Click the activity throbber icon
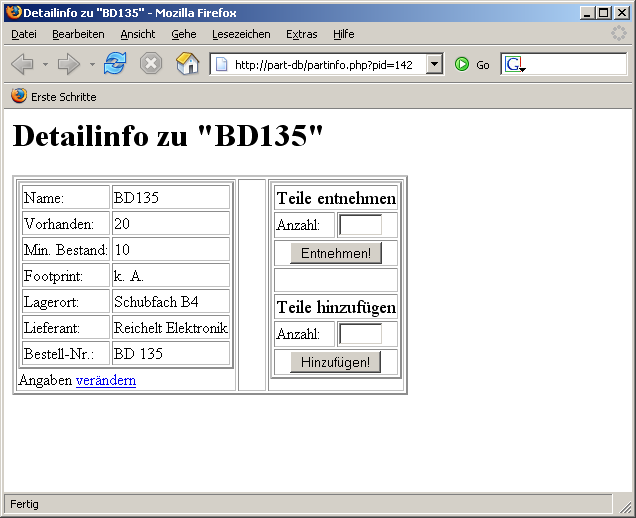 click(x=619, y=33)
